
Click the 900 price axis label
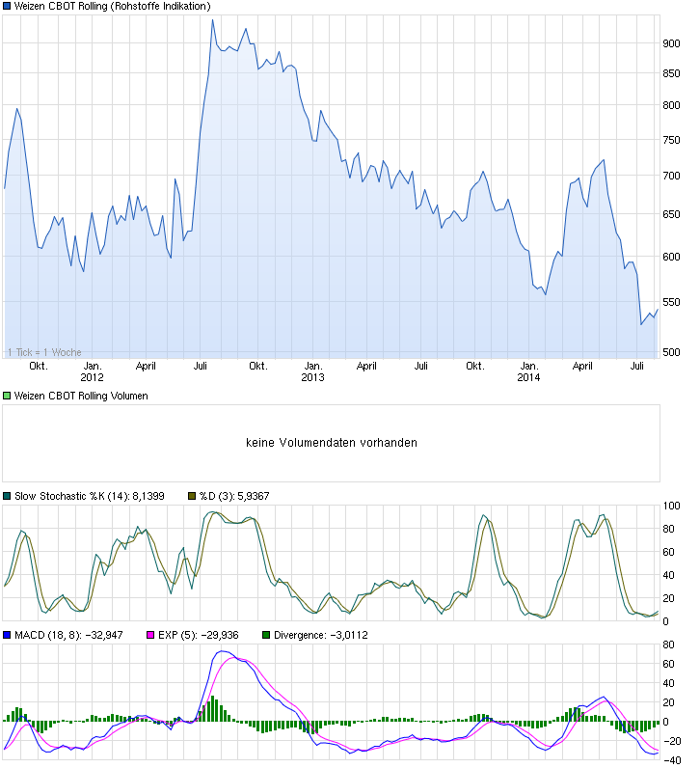pos(671,43)
